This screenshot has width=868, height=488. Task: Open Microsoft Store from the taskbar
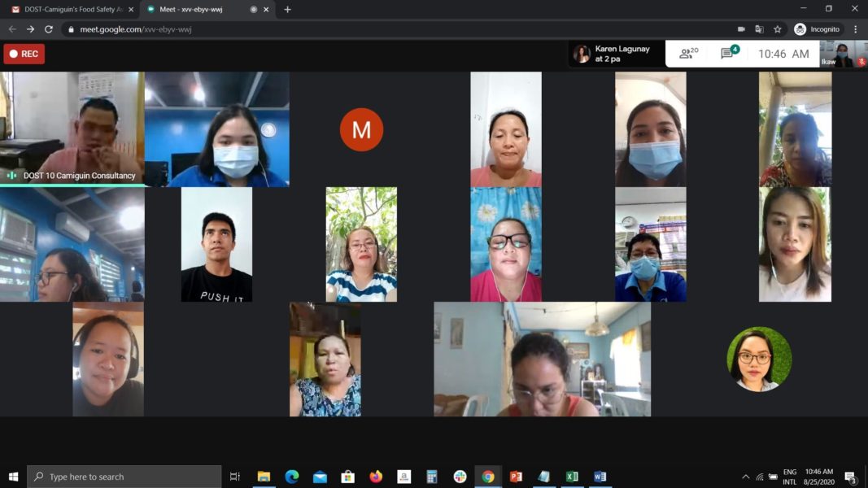pos(347,477)
